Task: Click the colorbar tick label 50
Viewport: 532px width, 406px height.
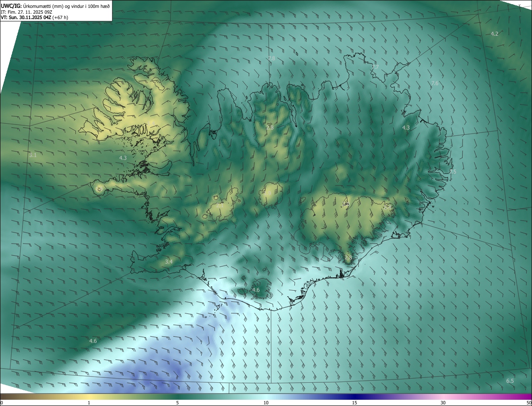Action: 529,403
